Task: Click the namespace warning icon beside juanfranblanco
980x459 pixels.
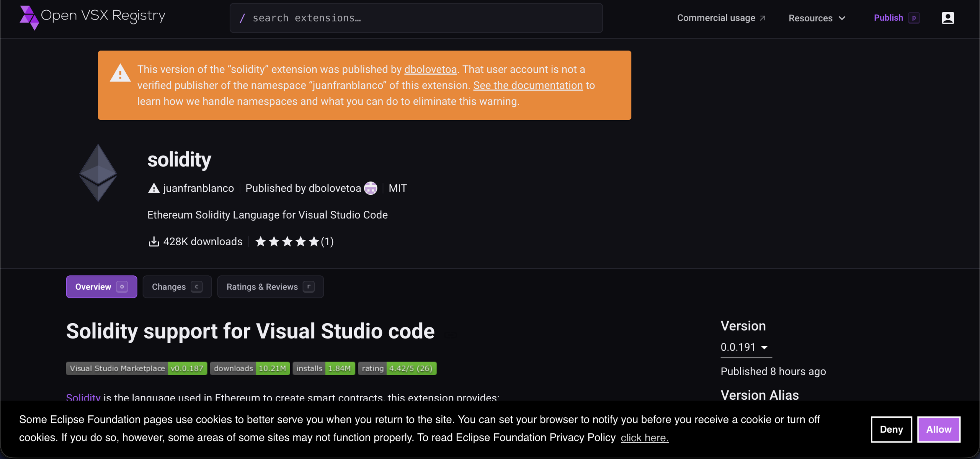Action: coord(154,188)
